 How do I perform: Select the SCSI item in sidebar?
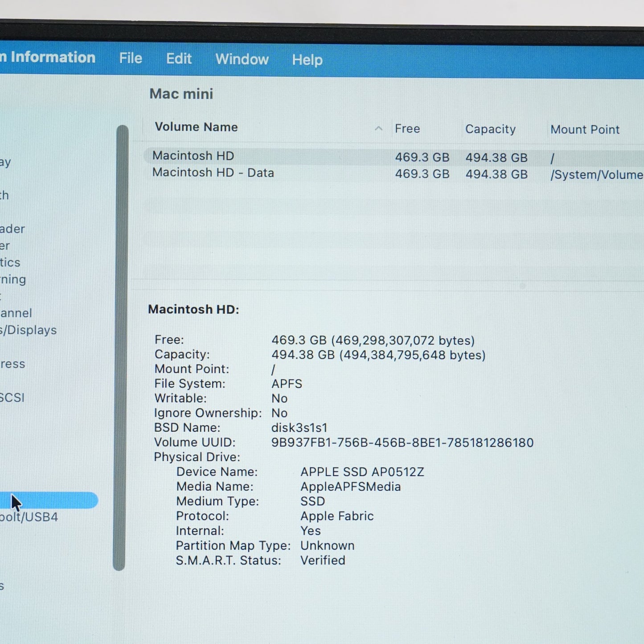pyautogui.click(x=12, y=398)
